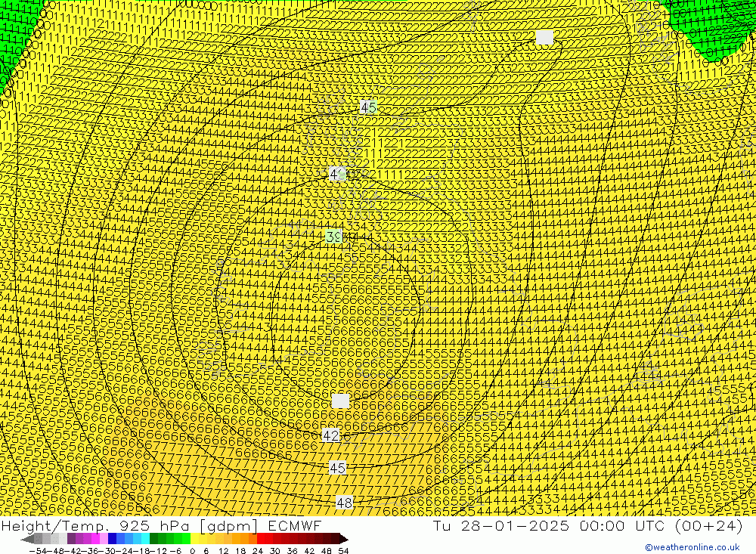The image size is (756, 554).
Task: Select the ECMWF model name text
Action: point(294,525)
